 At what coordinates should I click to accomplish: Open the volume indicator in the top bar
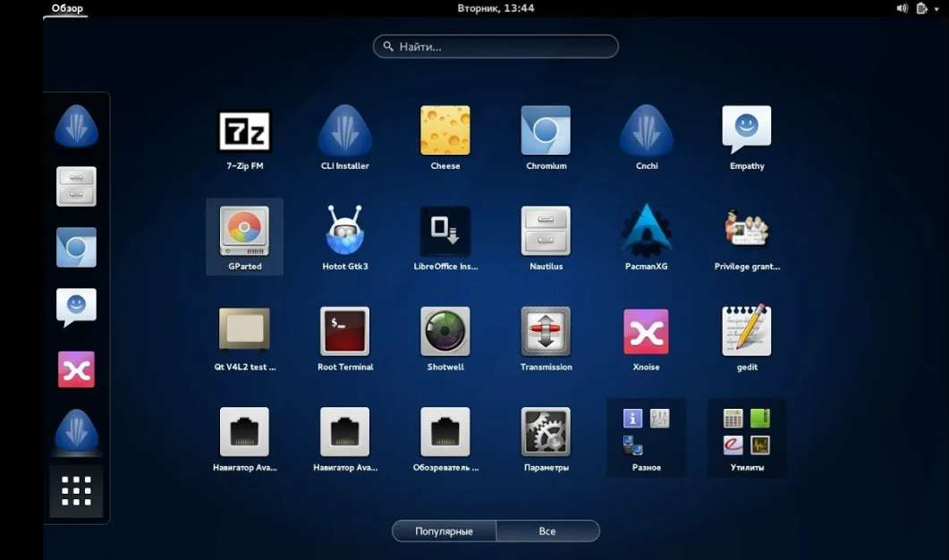click(902, 8)
